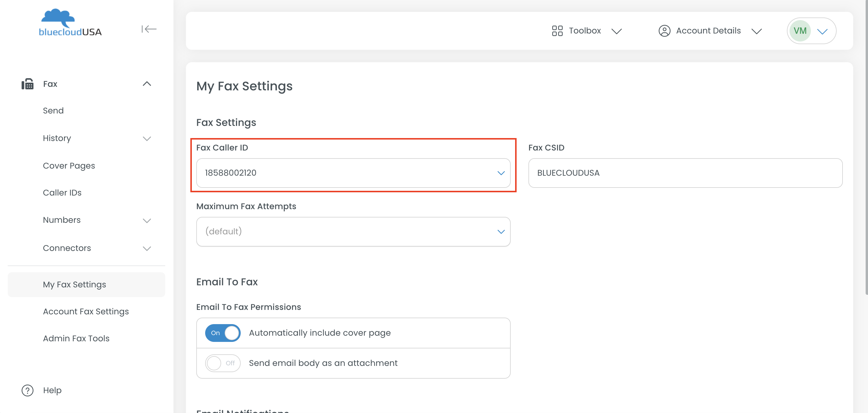Viewport: 868px width, 413px height.
Task: Open the VM user menu chevron
Action: [x=822, y=31]
